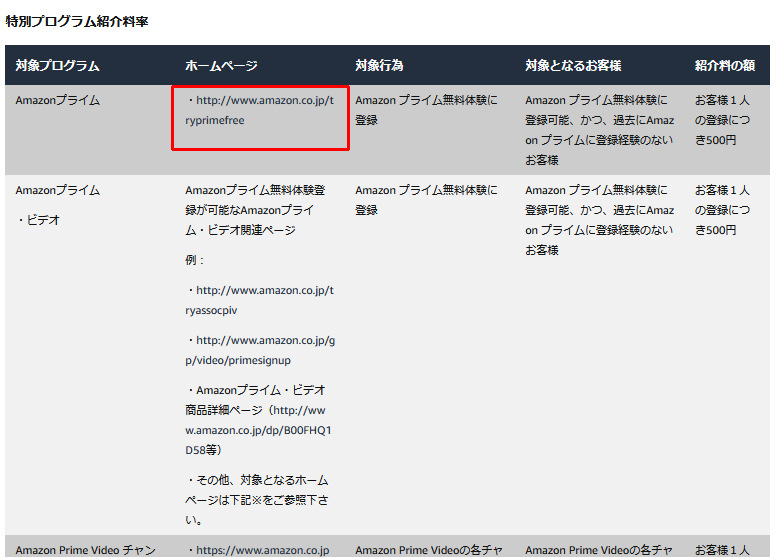
Task: Click Amazon Prime Videoの各チャ text in 対象となるお客様 column
Action: pos(599,550)
